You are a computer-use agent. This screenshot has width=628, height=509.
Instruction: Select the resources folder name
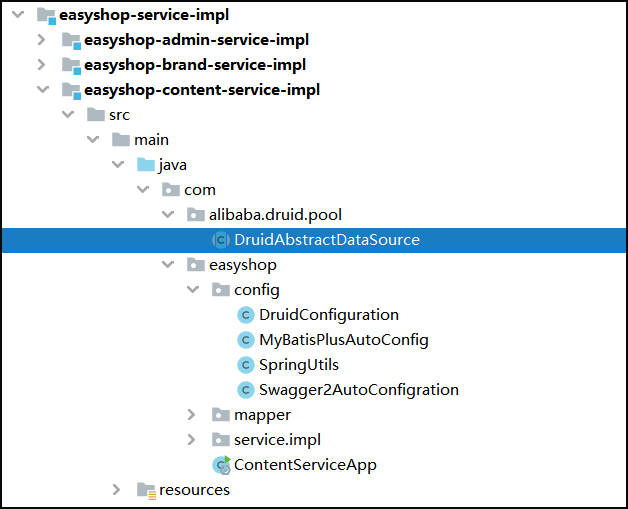click(194, 490)
